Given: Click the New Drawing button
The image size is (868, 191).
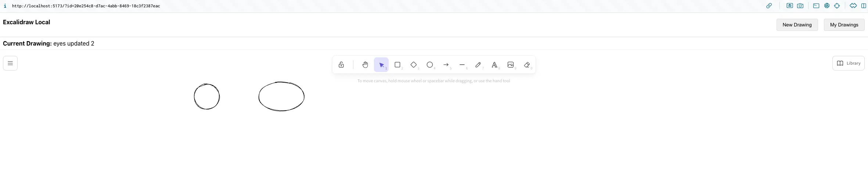Looking at the screenshot, I should 797,25.
